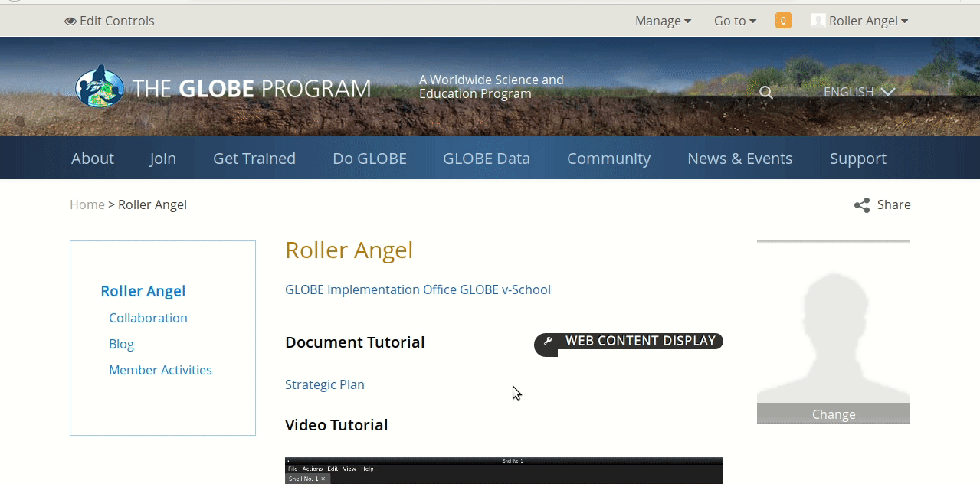
Task: Open the Do GLOBE menu
Action: pos(369,159)
